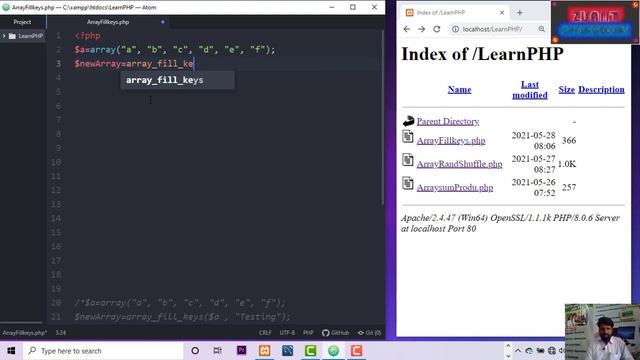The height and width of the screenshot is (360, 640).
Task: Open XAMPP control panel from taskbar
Action: coord(264,350)
